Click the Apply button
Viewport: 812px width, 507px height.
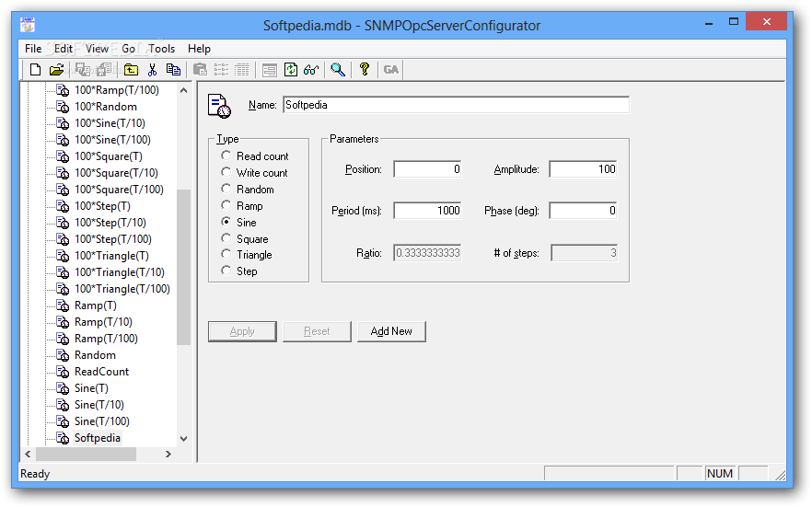[242, 331]
